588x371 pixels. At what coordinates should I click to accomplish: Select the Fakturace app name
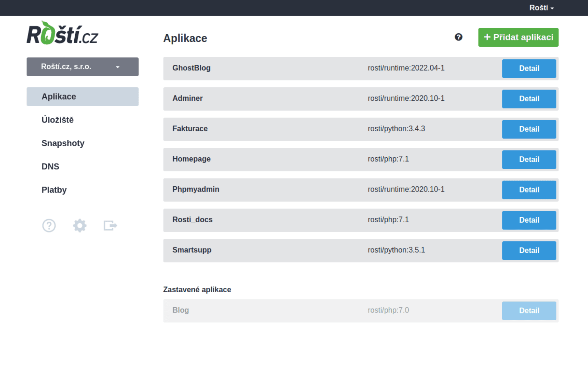point(190,129)
